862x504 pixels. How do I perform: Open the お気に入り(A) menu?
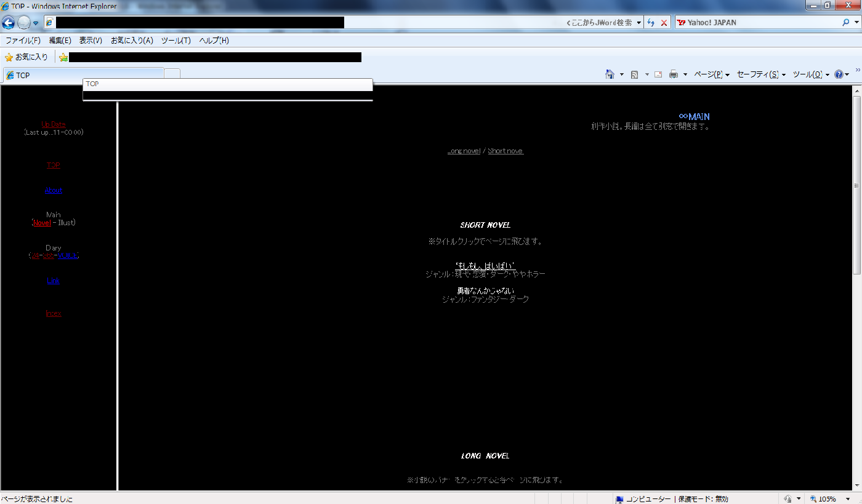[x=132, y=41]
